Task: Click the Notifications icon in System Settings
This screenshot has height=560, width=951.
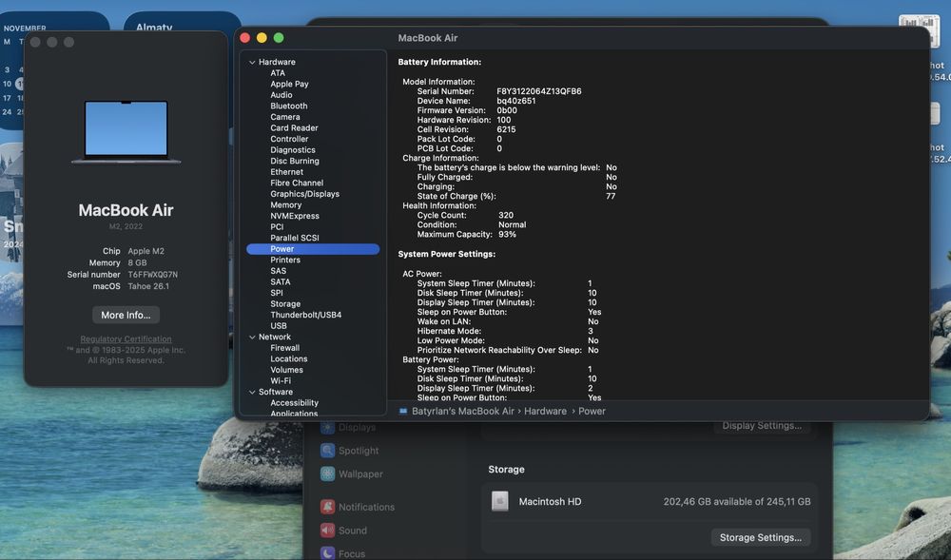Action: [x=327, y=507]
